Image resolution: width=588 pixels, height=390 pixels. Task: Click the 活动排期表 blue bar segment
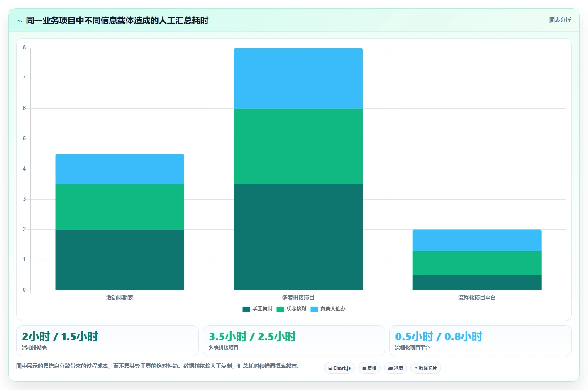coord(120,169)
